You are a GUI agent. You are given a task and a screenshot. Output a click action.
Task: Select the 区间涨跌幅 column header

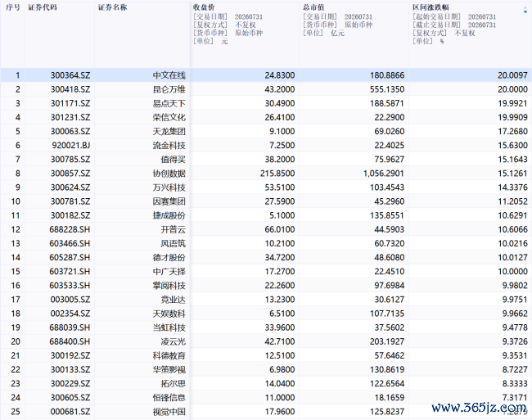(431, 7)
